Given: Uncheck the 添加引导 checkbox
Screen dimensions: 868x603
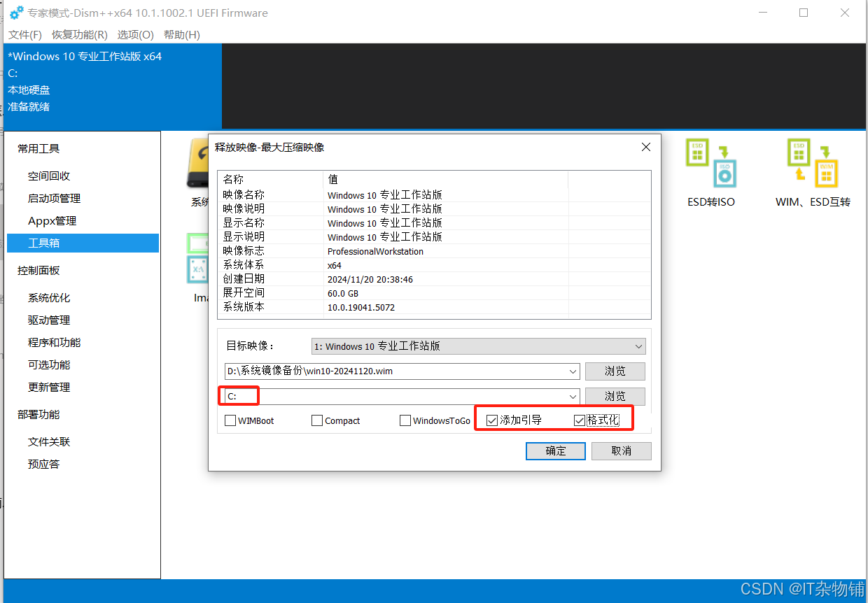Looking at the screenshot, I should pyautogui.click(x=492, y=420).
